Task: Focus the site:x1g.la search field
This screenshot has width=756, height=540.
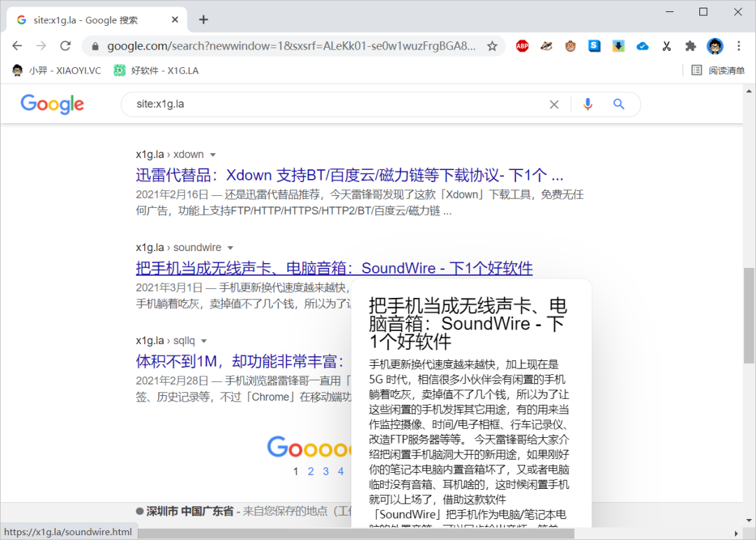Action: [x=337, y=104]
